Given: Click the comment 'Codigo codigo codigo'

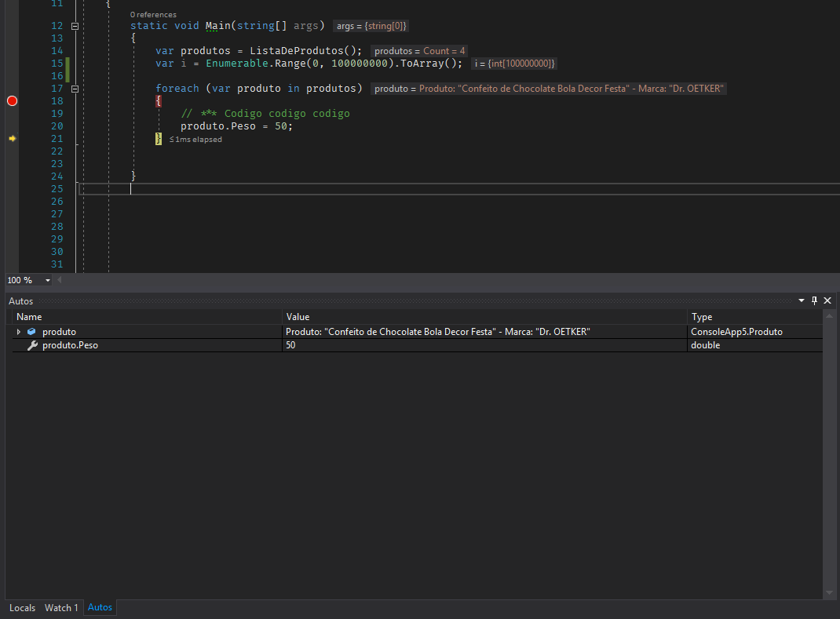Looking at the screenshot, I should tap(287, 114).
